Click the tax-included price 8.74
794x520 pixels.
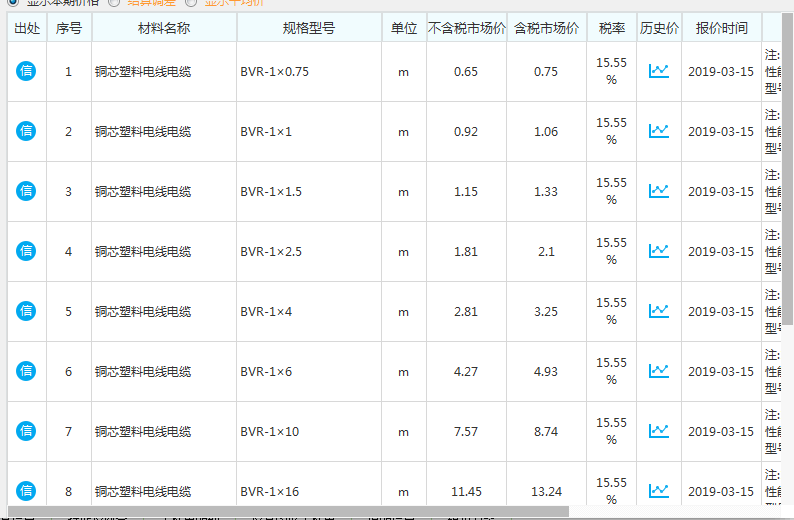546,431
